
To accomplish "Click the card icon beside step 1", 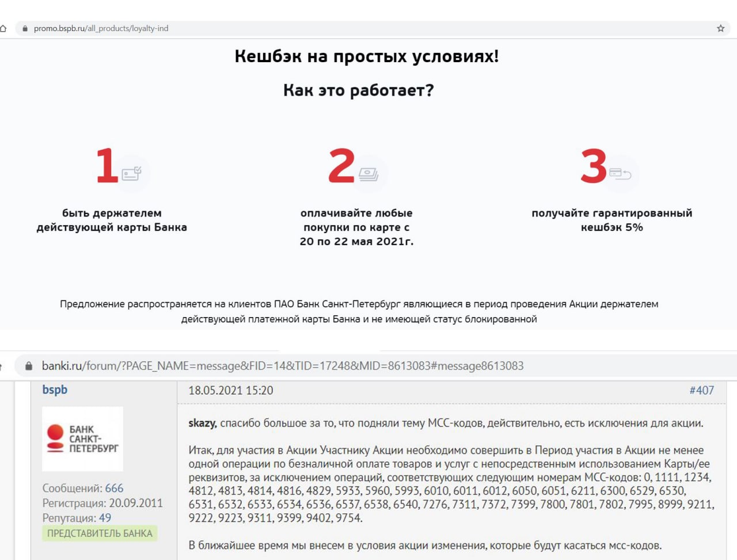I will point(132,173).
